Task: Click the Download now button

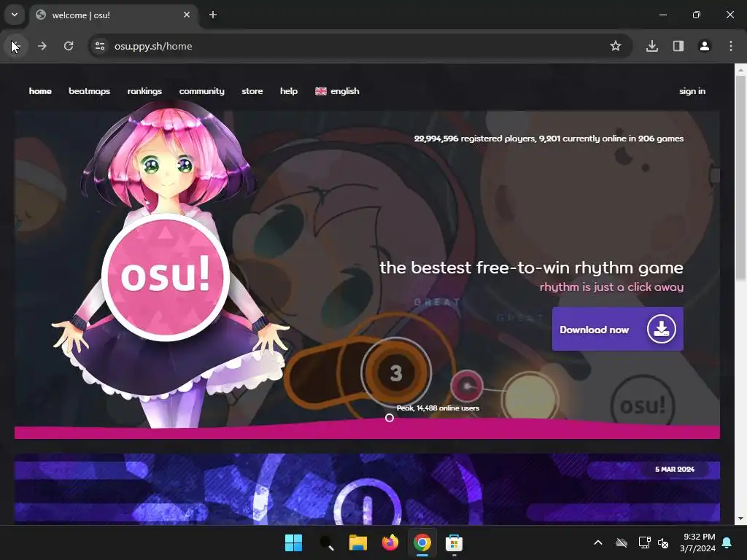Action: [617, 329]
